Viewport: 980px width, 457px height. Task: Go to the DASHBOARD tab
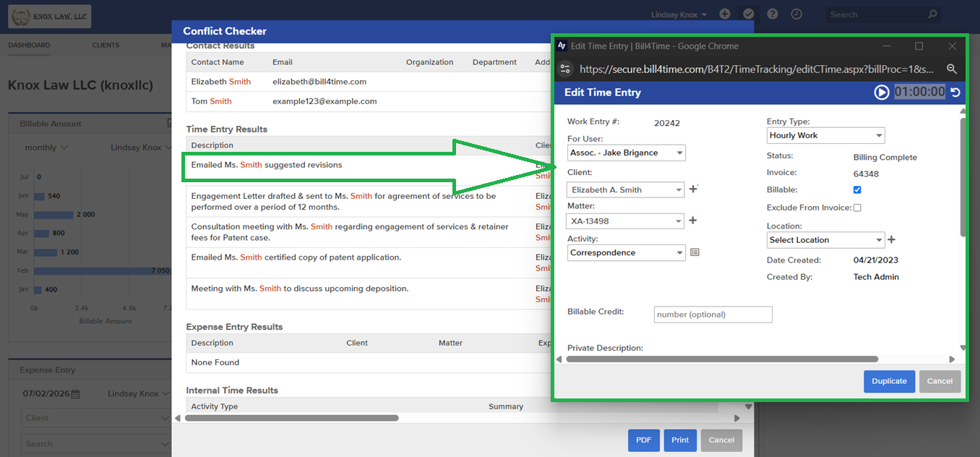[x=30, y=45]
